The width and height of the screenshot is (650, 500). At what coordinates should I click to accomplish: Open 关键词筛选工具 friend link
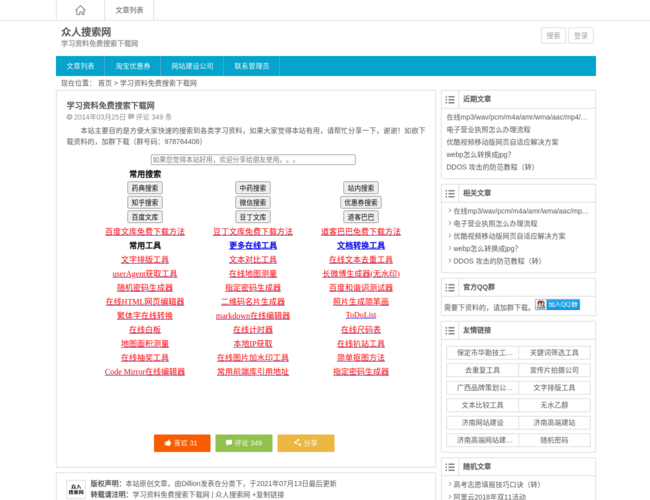[554, 353]
